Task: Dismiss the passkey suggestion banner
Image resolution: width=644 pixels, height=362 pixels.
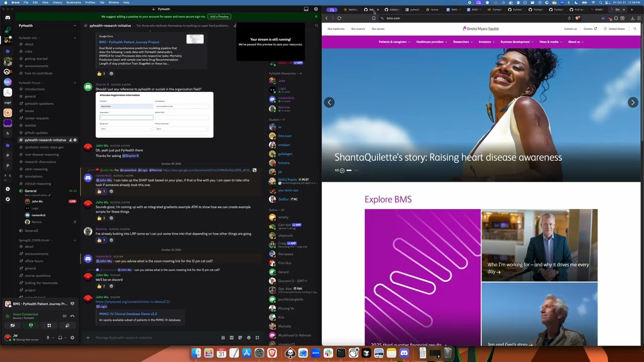Action: 316,17
